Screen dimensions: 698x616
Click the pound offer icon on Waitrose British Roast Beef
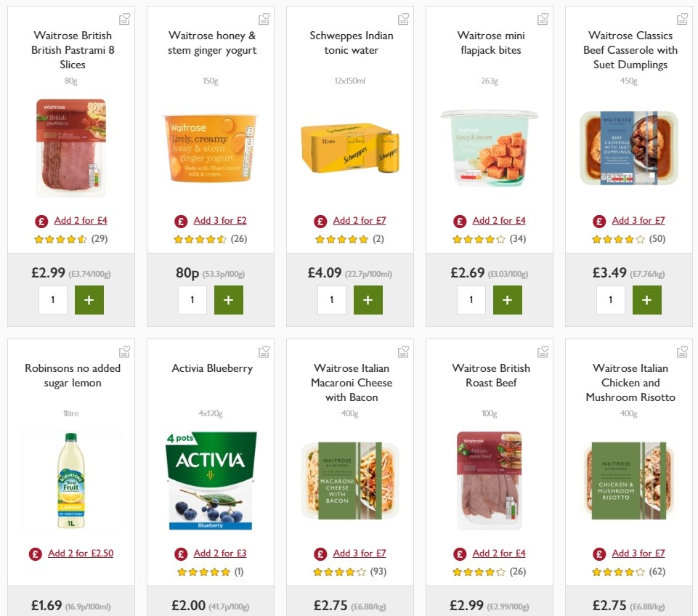click(460, 553)
